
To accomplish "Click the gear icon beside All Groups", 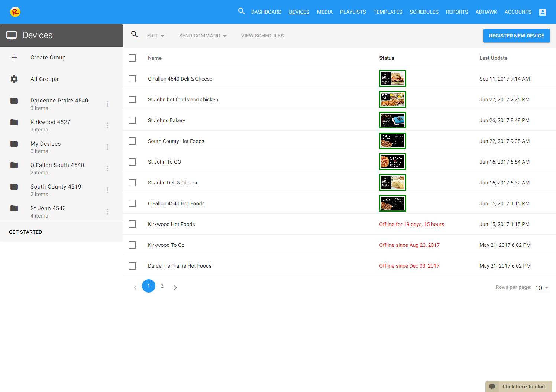I will (x=14, y=79).
